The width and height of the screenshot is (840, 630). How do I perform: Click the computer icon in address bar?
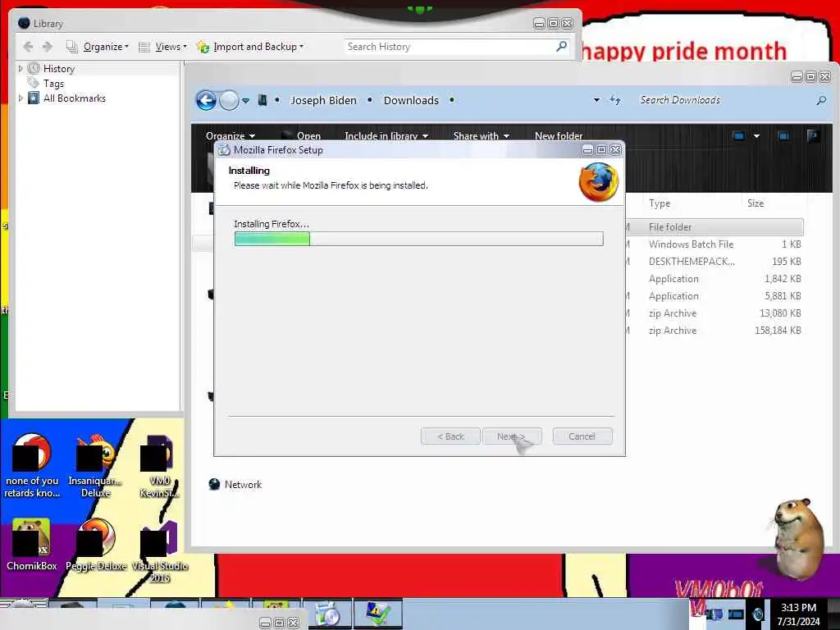pyautogui.click(x=262, y=100)
